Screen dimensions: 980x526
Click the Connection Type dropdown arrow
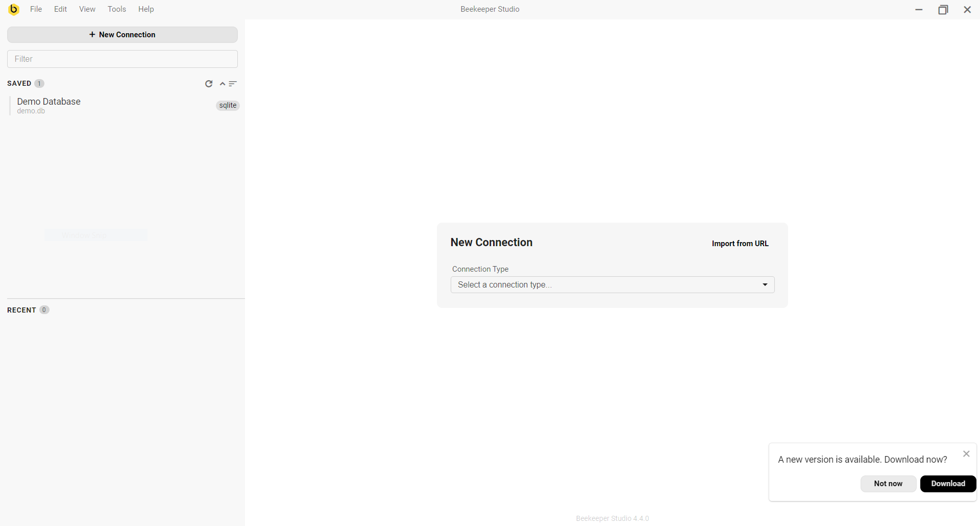[765, 284]
